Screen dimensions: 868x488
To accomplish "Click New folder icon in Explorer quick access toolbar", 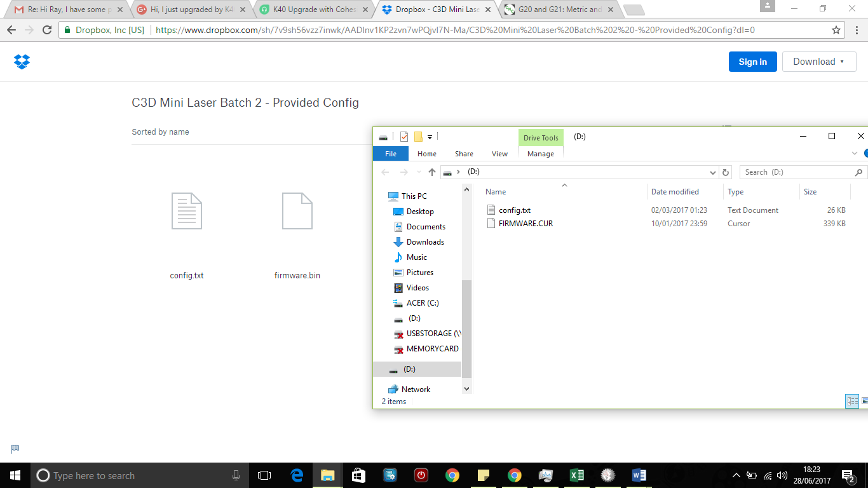I will coord(418,137).
